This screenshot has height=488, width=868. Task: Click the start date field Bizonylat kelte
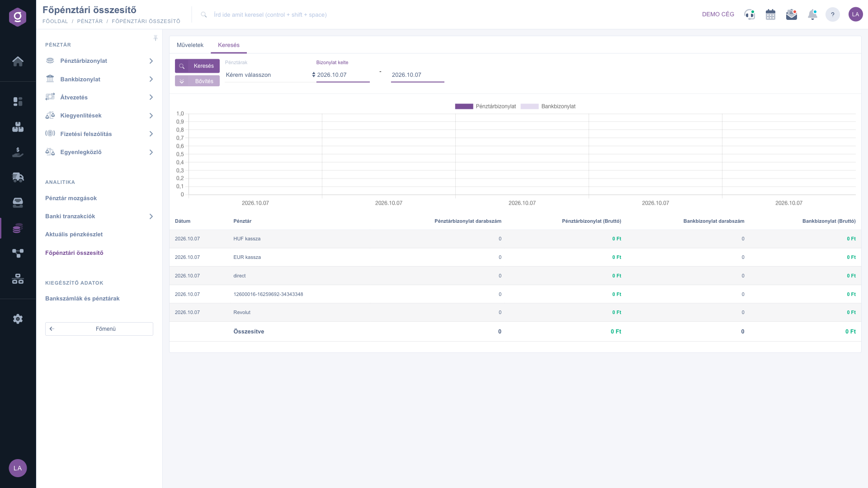pyautogui.click(x=343, y=75)
